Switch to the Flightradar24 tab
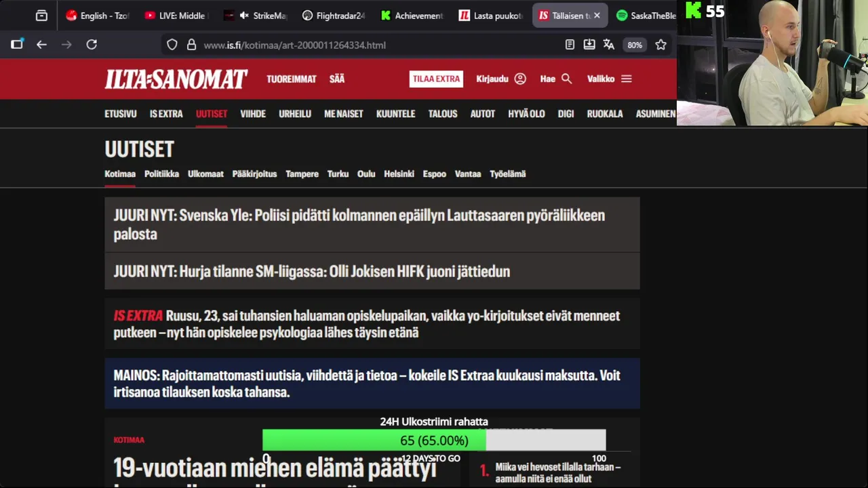The width and height of the screenshot is (868, 488). (x=334, y=16)
